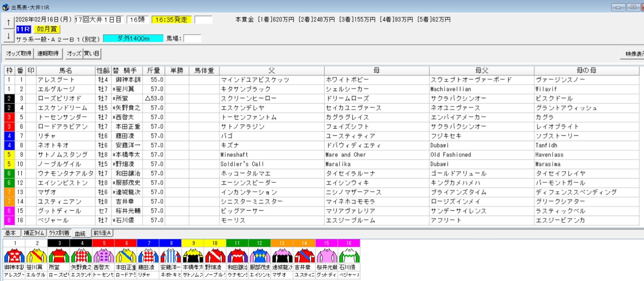Click the down arrow to next race

pos(9,36)
